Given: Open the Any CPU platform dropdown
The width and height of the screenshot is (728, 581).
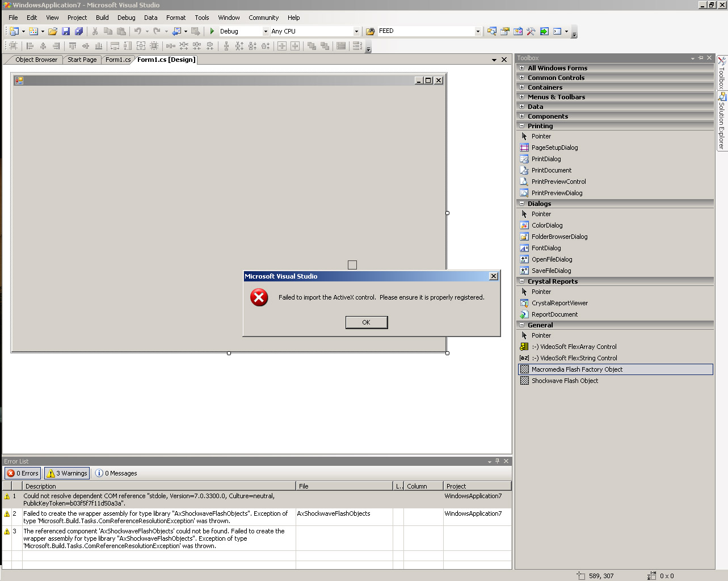Looking at the screenshot, I should tap(356, 31).
